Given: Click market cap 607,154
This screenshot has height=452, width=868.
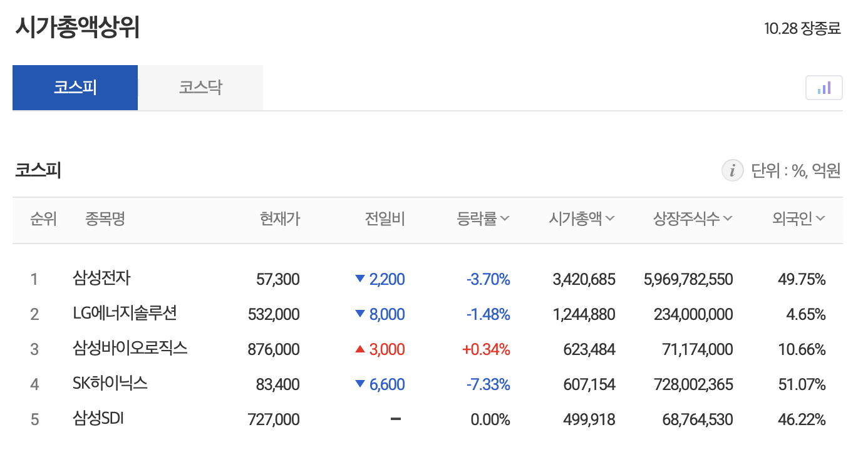Looking at the screenshot, I should pyautogui.click(x=589, y=384).
